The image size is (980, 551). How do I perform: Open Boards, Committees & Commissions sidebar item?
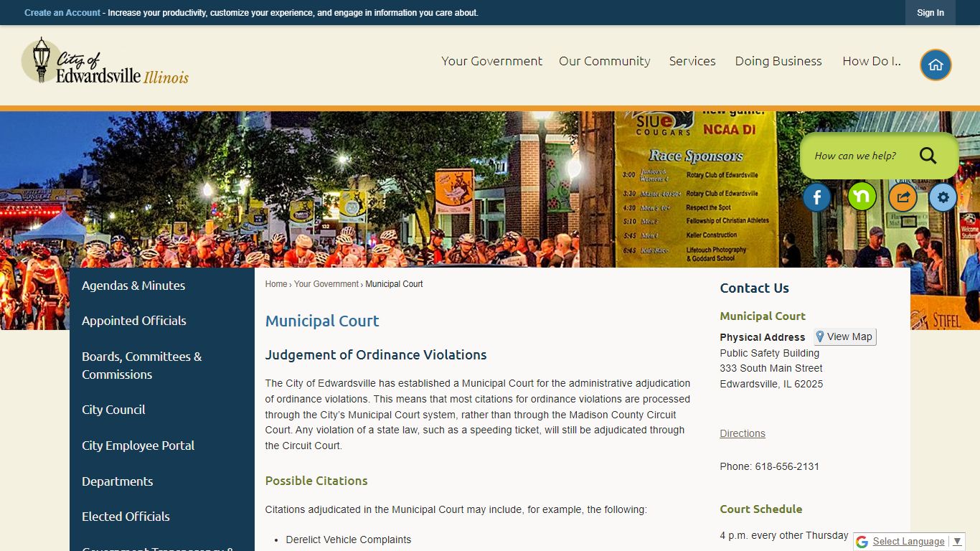[162, 365]
